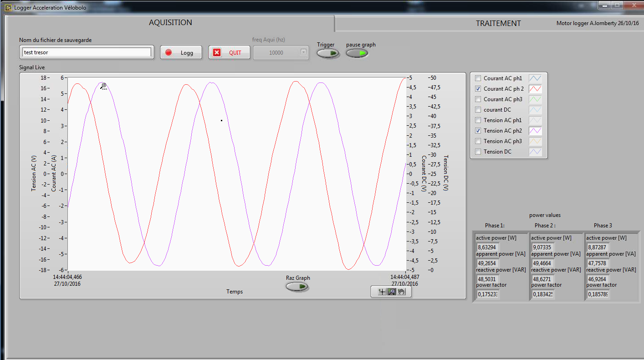Close the Logger Acceleration Vélobolo window
This screenshot has width=644, height=360.
click(634, 5)
